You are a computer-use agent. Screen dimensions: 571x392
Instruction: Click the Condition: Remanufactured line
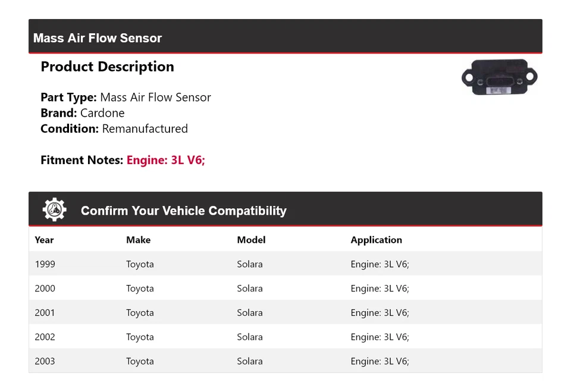[x=114, y=128]
